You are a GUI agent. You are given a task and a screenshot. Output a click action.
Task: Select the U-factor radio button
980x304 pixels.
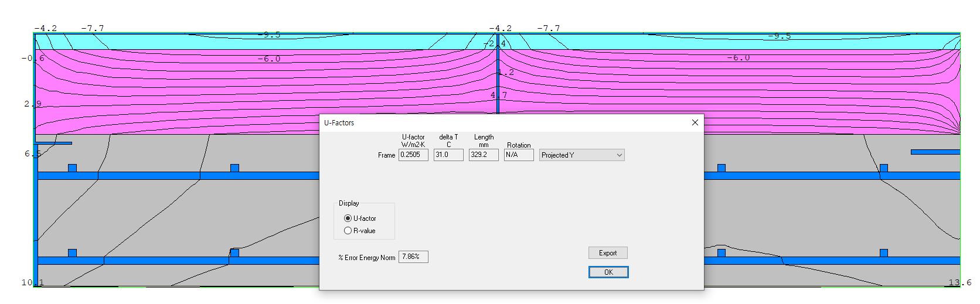point(348,218)
